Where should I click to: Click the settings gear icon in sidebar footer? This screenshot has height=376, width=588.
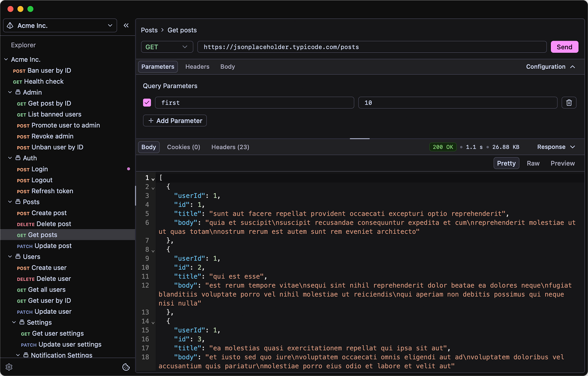click(x=9, y=367)
